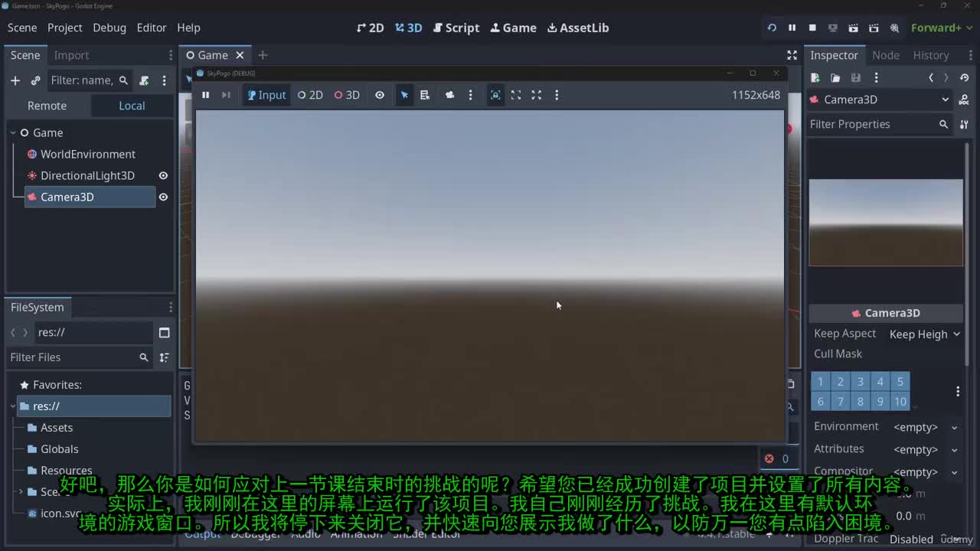Screen dimensions: 980x551
Task: Open the Project menu
Action: (65, 28)
